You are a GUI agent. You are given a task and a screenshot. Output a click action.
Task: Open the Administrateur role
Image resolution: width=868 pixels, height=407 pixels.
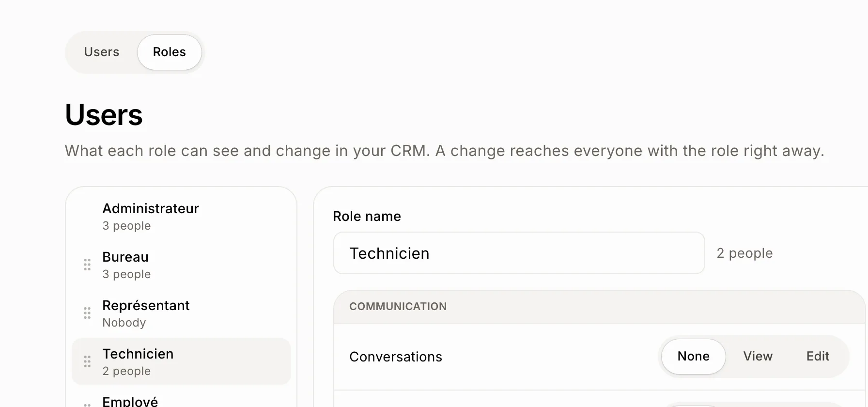click(x=181, y=217)
